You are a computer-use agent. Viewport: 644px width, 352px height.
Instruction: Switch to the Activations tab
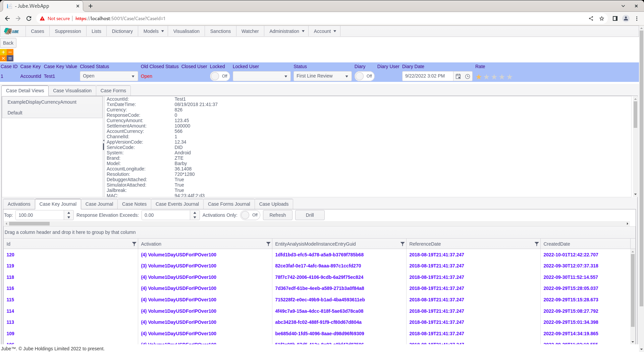click(x=19, y=204)
